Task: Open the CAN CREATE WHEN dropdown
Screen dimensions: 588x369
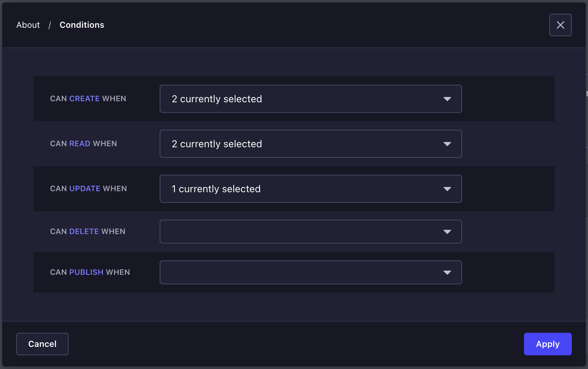Action: [x=311, y=99]
